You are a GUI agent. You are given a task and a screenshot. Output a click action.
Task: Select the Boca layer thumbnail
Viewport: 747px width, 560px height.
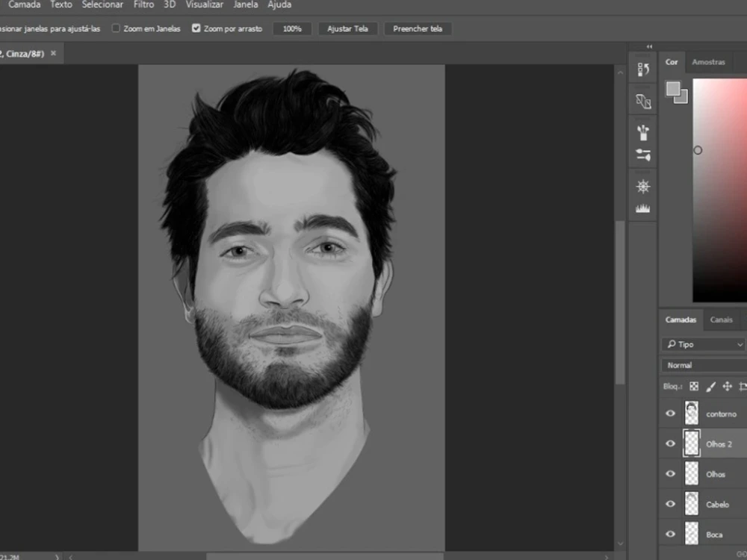[x=692, y=534]
